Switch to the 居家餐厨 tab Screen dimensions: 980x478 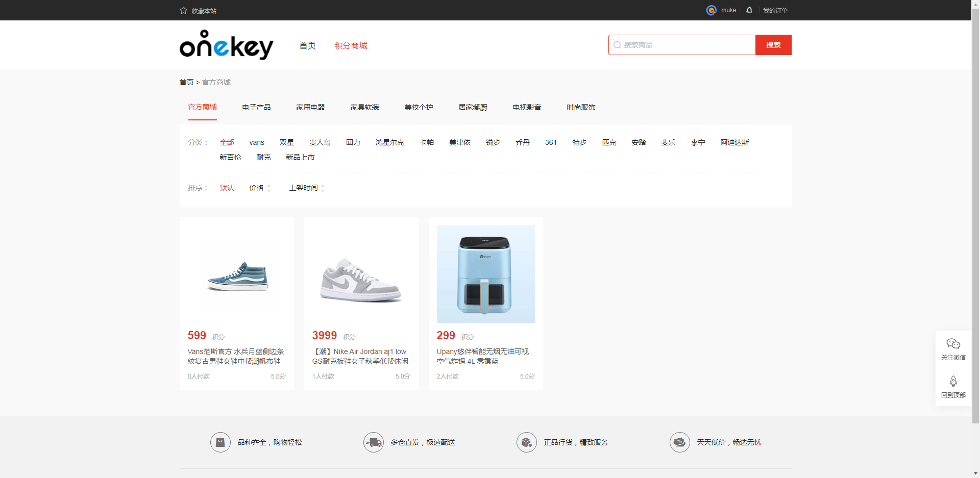(x=473, y=107)
